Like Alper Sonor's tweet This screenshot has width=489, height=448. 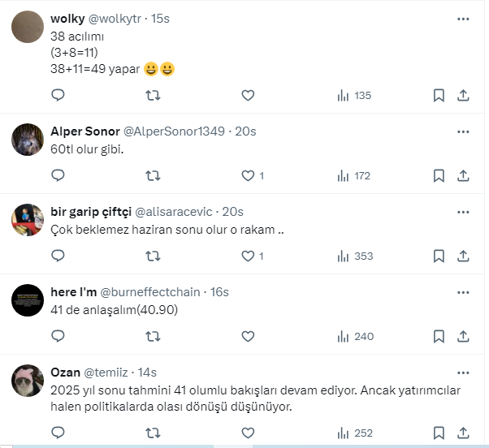(248, 175)
